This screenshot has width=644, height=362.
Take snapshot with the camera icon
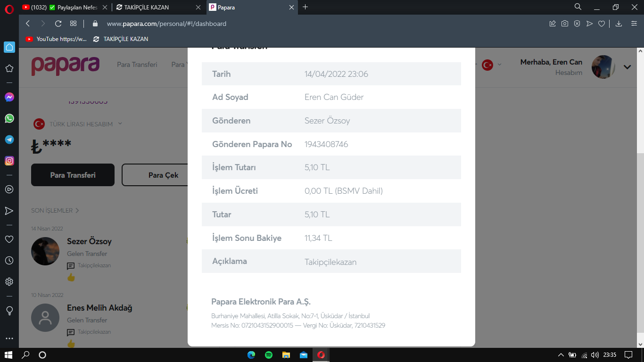[x=565, y=24]
